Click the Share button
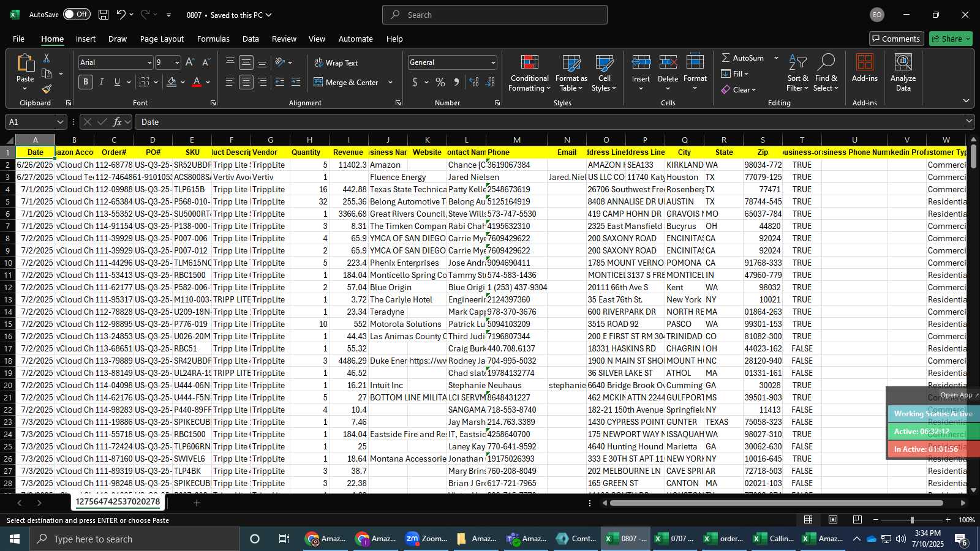Viewport: 980px width, 551px height. point(951,39)
